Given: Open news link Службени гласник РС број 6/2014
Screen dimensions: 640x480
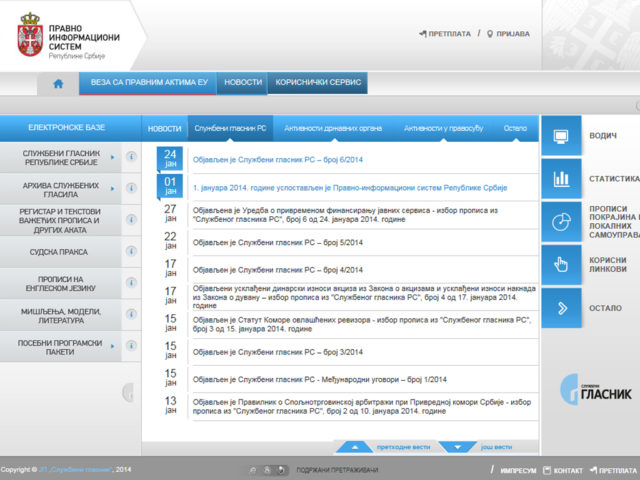Looking at the screenshot, I should pos(278,158).
